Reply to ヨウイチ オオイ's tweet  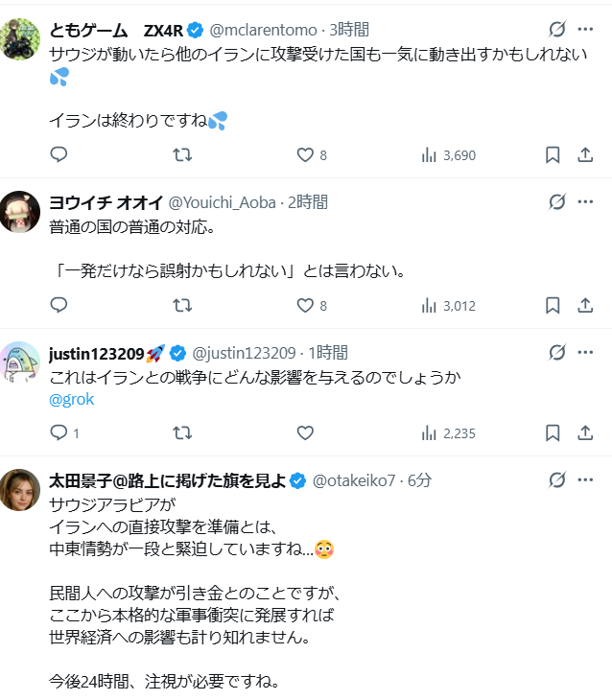59,306
